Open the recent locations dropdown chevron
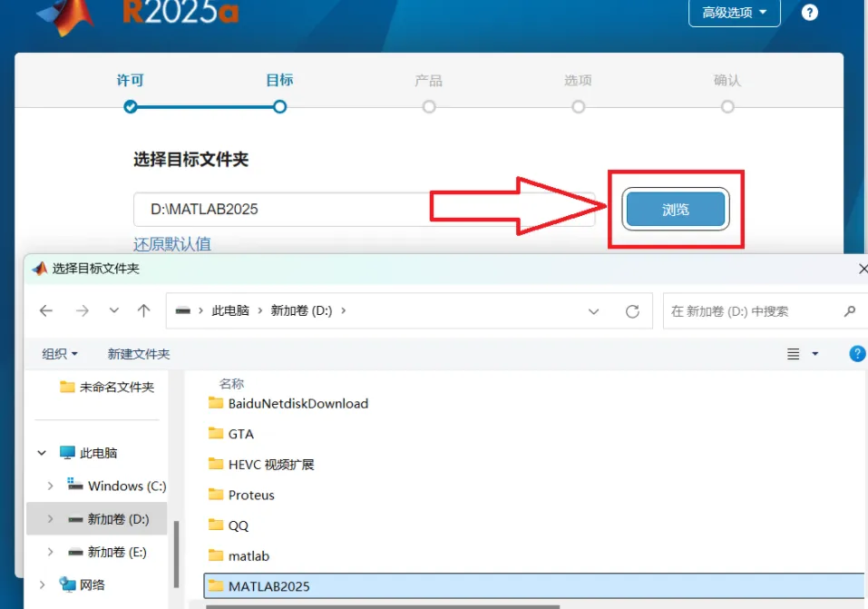 (114, 310)
